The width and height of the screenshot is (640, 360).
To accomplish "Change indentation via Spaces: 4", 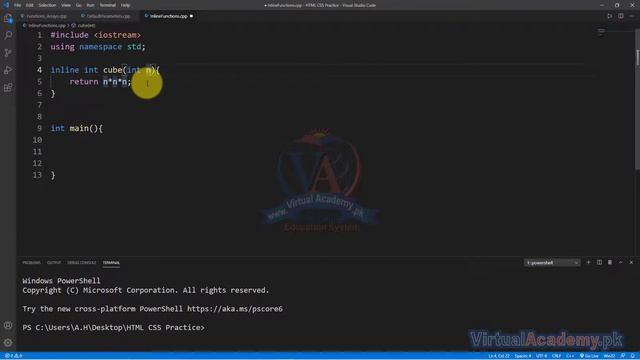I will pyautogui.click(x=523, y=356).
